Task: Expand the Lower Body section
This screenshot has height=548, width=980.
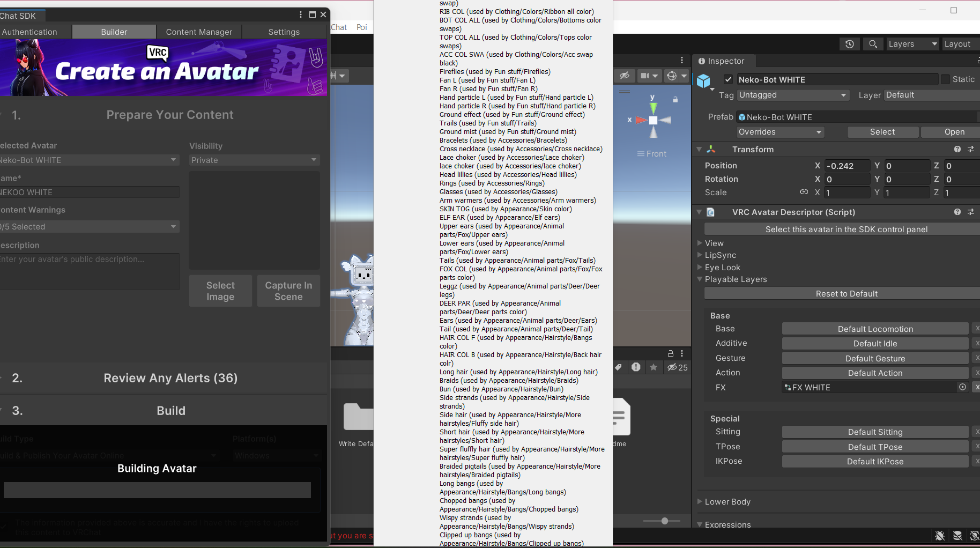Action: click(x=700, y=502)
